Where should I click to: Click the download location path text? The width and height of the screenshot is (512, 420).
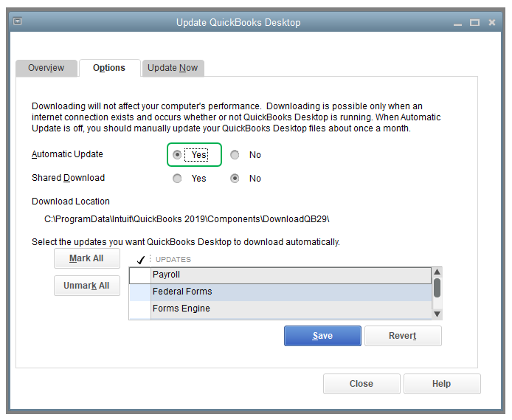coord(187,219)
